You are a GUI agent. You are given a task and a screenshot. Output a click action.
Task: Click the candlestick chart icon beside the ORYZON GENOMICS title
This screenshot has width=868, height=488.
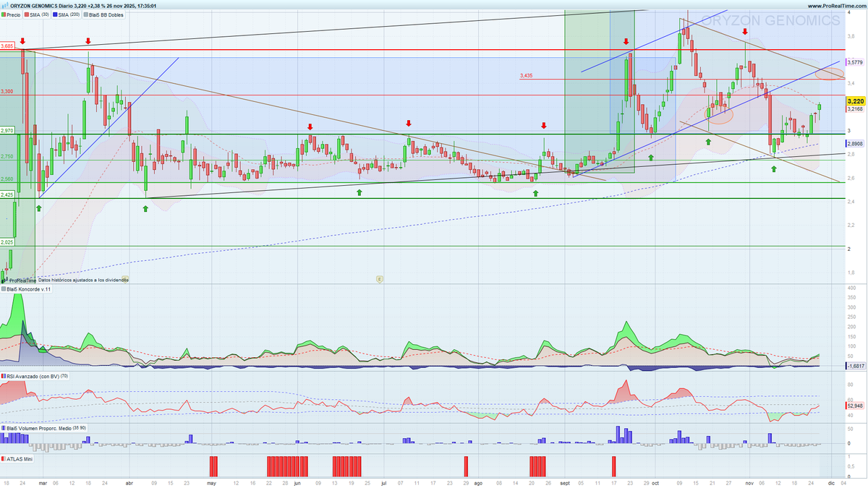pyautogui.click(x=4, y=6)
